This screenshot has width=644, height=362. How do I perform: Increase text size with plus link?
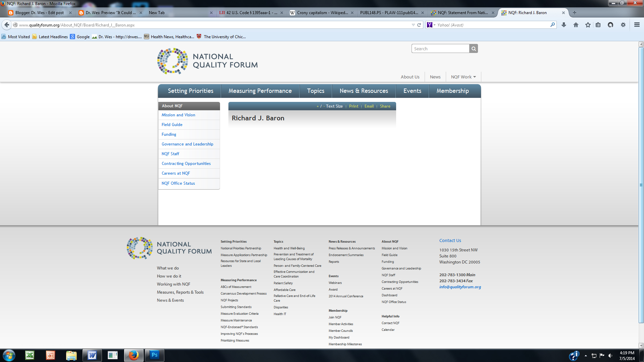318,106
